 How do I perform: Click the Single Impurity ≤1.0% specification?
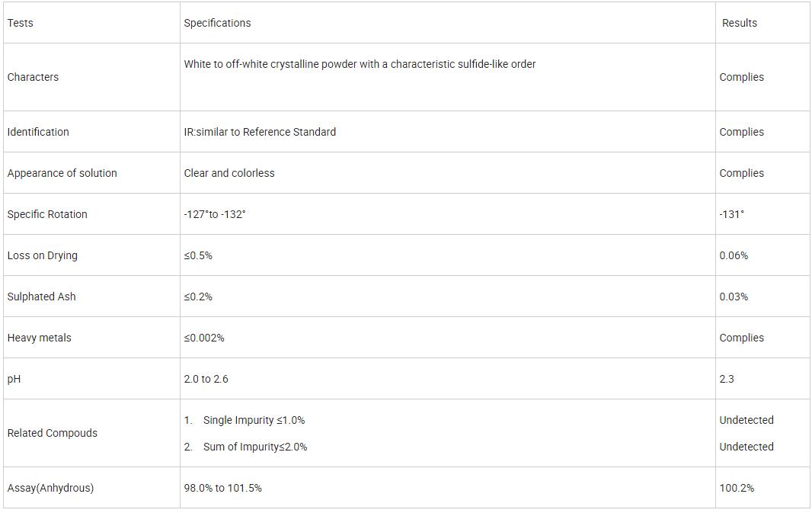(254, 420)
